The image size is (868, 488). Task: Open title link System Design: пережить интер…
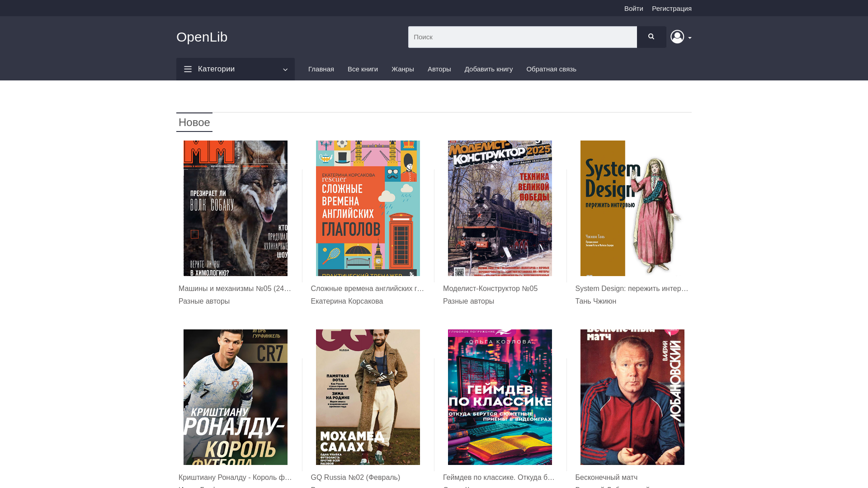click(x=632, y=289)
